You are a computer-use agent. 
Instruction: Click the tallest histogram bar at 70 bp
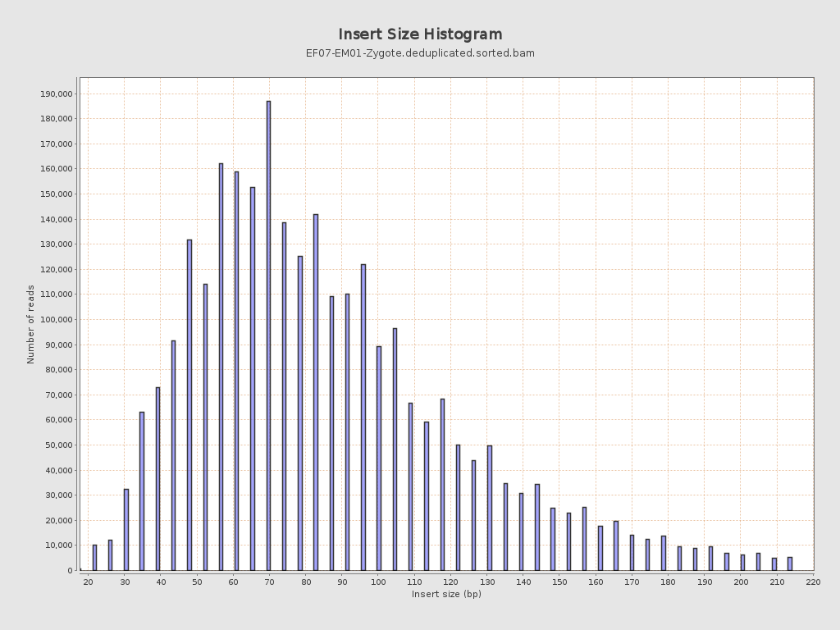[x=268, y=336]
